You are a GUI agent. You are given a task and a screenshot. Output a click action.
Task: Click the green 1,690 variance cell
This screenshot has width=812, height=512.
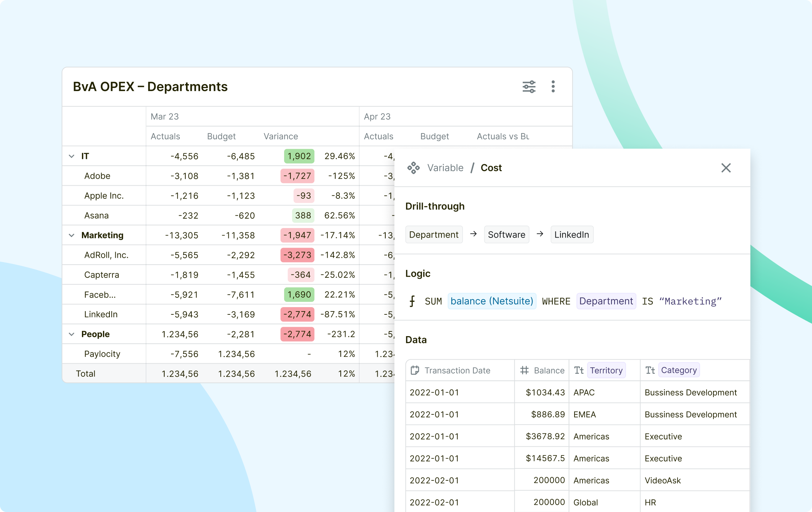pyautogui.click(x=299, y=294)
